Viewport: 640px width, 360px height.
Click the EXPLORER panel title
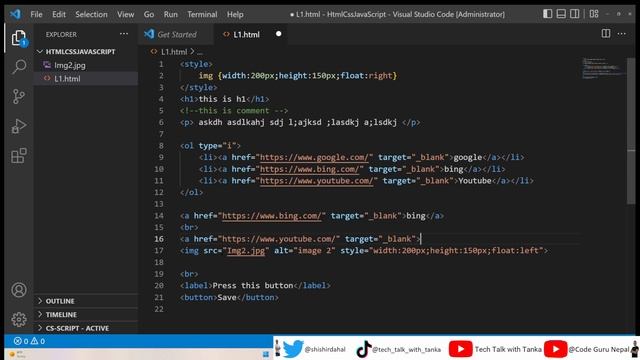click(61, 34)
